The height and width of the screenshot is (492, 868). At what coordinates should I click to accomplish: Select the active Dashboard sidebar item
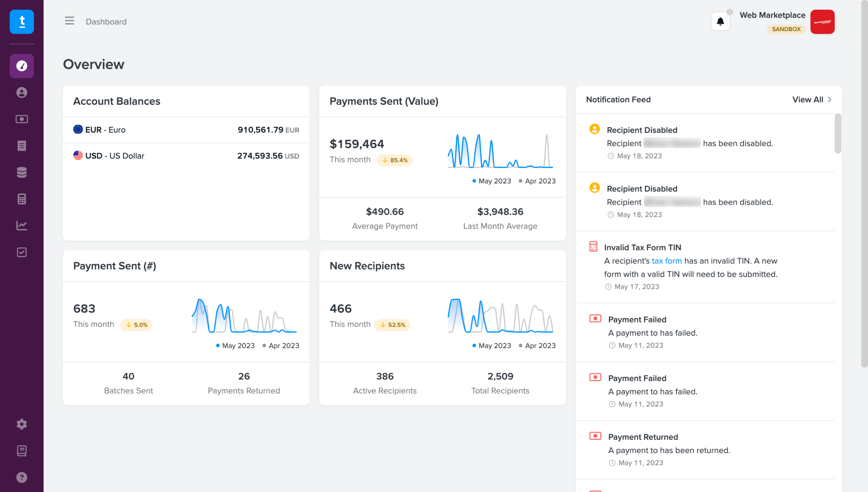tap(22, 66)
